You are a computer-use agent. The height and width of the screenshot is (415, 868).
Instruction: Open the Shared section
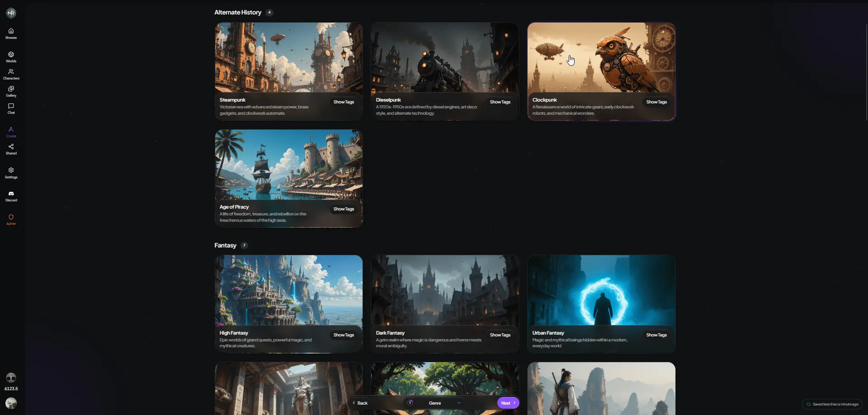11,149
